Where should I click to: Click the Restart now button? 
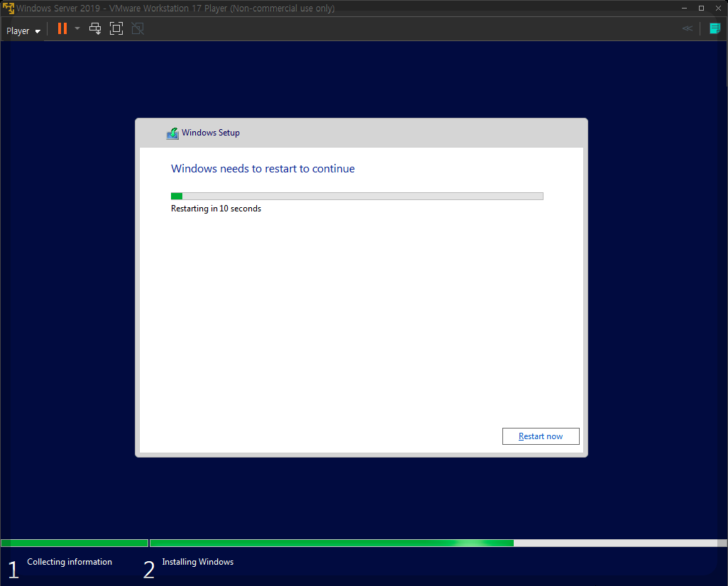pos(541,436)
